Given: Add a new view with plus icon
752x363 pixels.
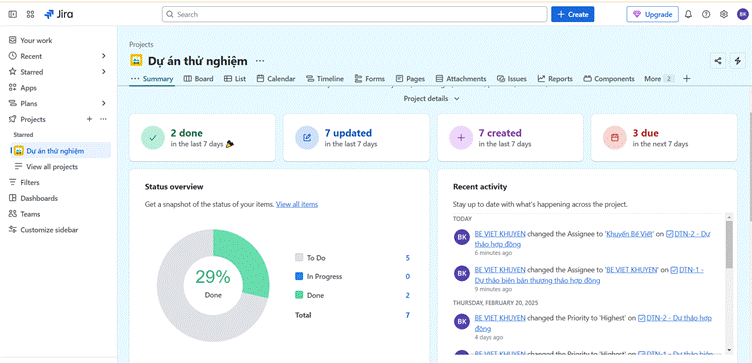Looking at the screenshot, I should [686, 79].
